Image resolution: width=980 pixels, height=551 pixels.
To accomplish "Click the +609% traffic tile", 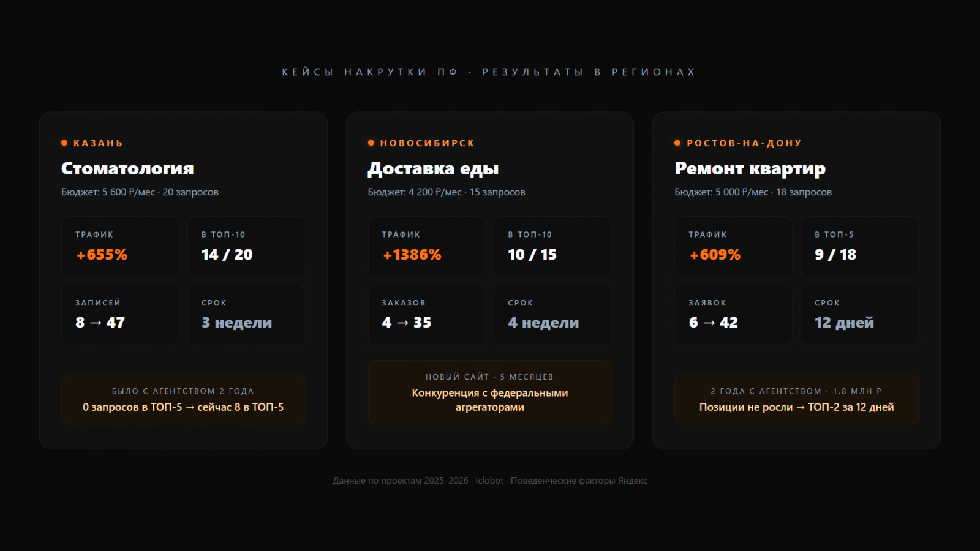I will coord(733,246).
